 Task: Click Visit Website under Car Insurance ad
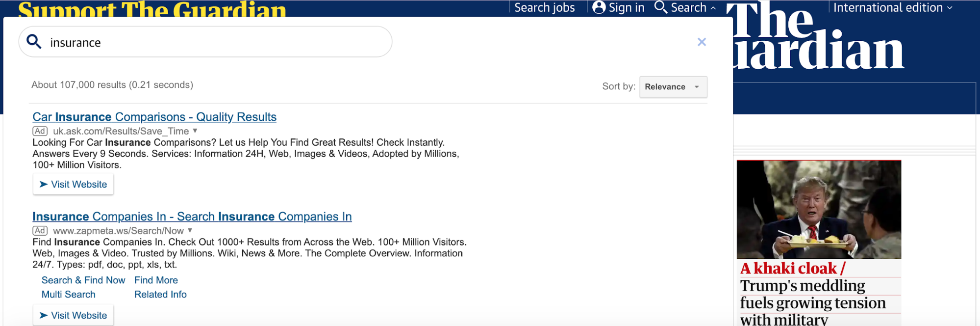[73, 184]
